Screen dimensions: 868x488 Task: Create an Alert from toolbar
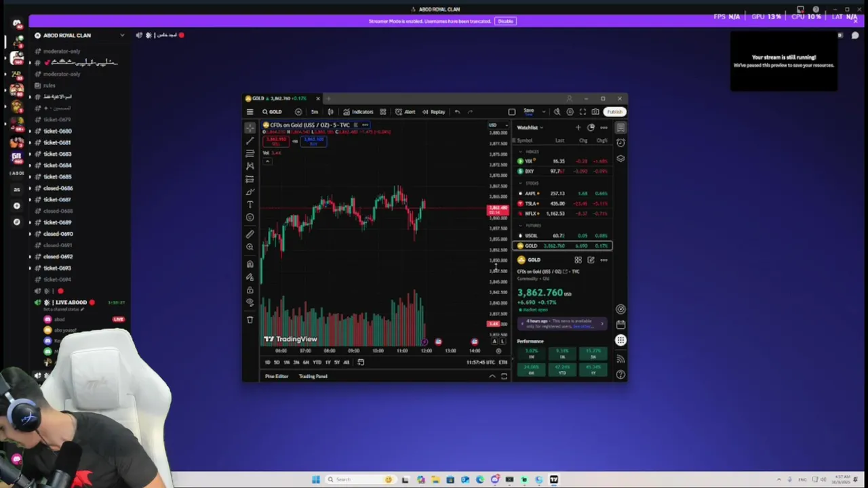tap(406, 112)
